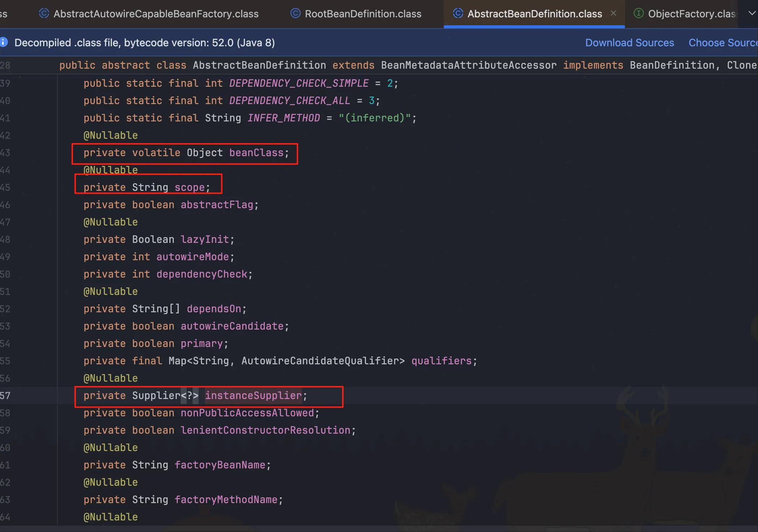
Task: Switch to RootBeanDefinition.class tab
Action: pyautogui.click(x=363, y=14)
